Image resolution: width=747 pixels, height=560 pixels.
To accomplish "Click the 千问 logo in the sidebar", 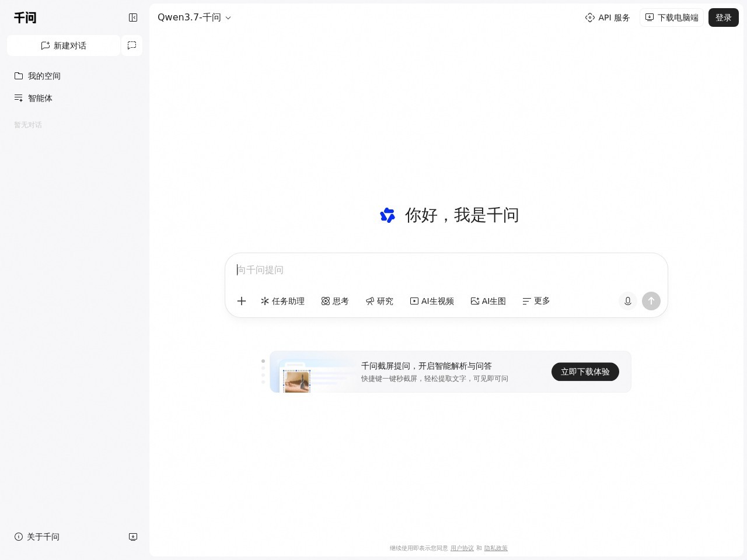I will click(25, 17).
